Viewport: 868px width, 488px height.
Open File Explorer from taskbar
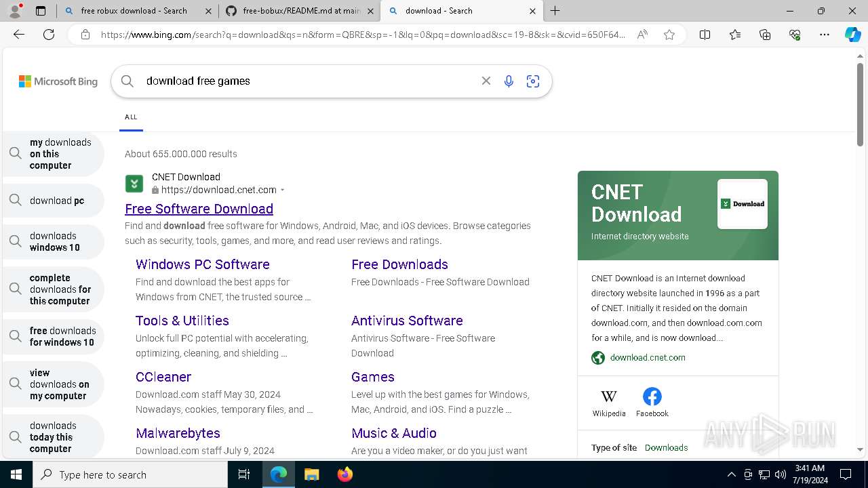point(311,474)
